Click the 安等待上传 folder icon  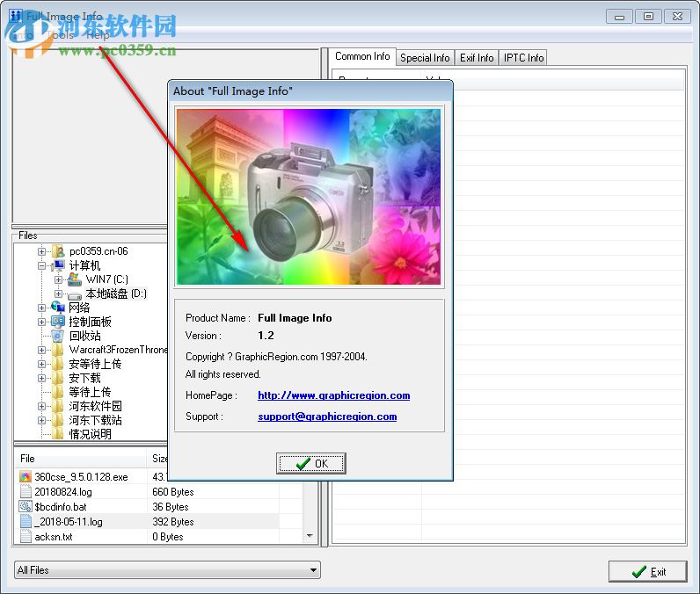tap(58, 365)
